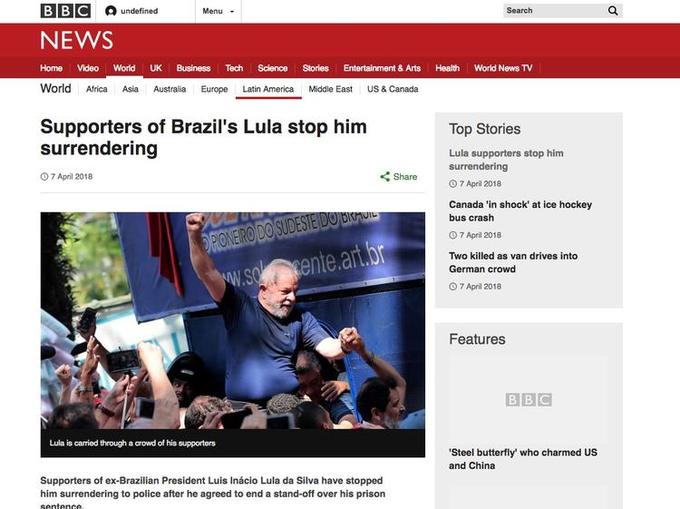This screenshot has width=680, height=509.
Task: Read 'Two killed as van drives into German crowd'
Action: 513,262
